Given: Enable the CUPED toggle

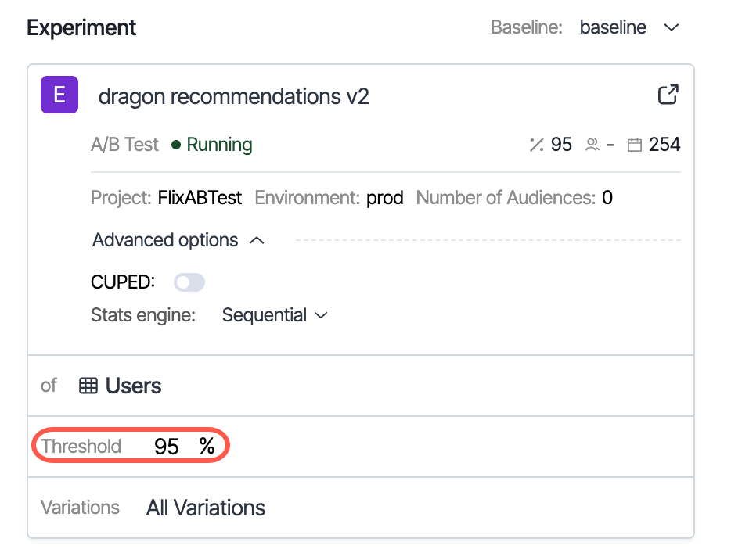Looking at the screenshot, I should coord(189,282).
